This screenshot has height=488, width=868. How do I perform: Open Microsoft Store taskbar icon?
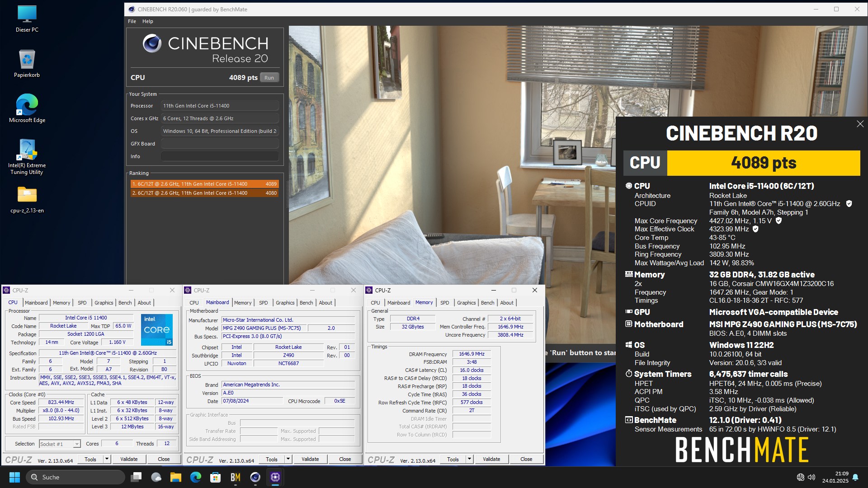click(216, 477)
